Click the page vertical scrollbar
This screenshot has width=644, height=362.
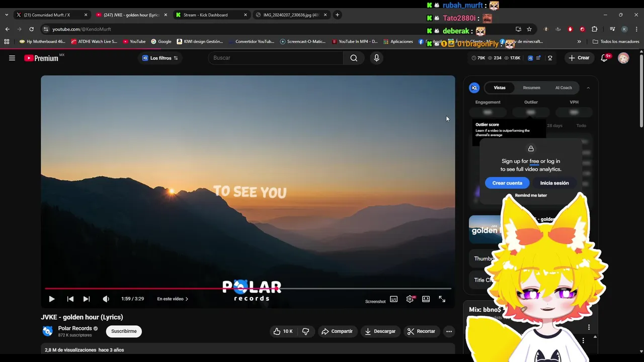[x=641, y=90]
